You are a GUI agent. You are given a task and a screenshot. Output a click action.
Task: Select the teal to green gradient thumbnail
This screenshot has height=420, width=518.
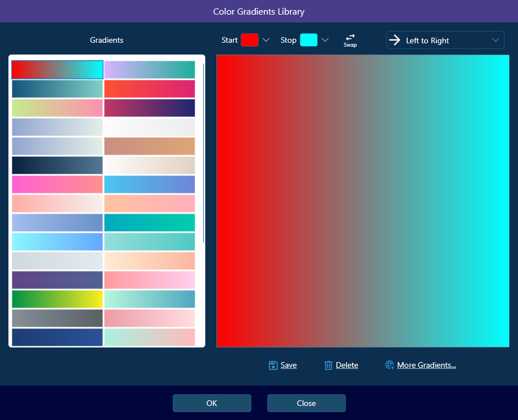click(x=149, y=223)
